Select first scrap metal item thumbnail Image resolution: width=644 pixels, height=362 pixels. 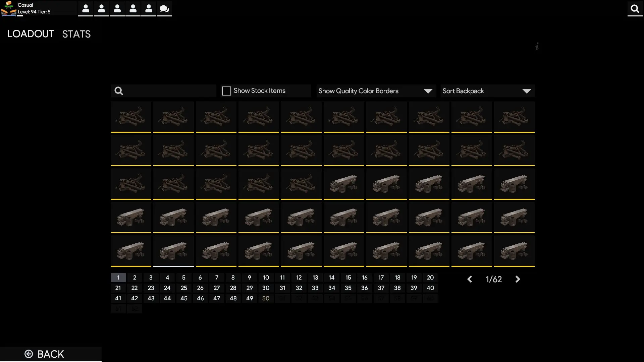tap(131, 116)
